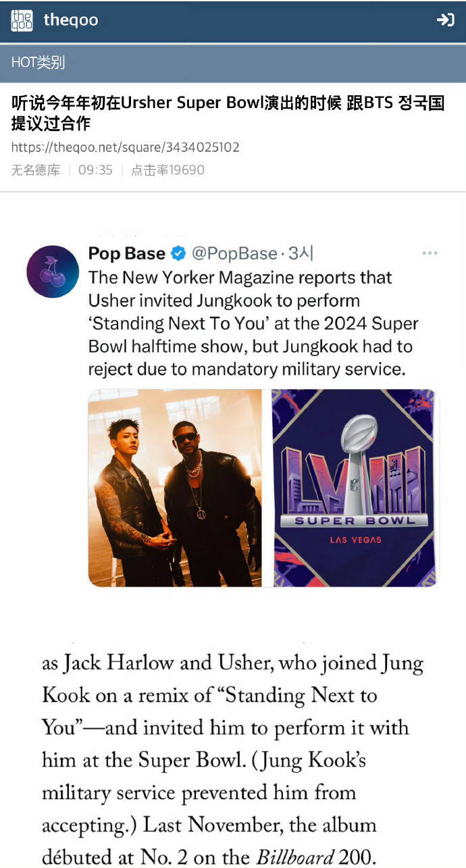Click the SUPER BOWL banner text in image
Screen dimensions: 466x868
[355, 521]
